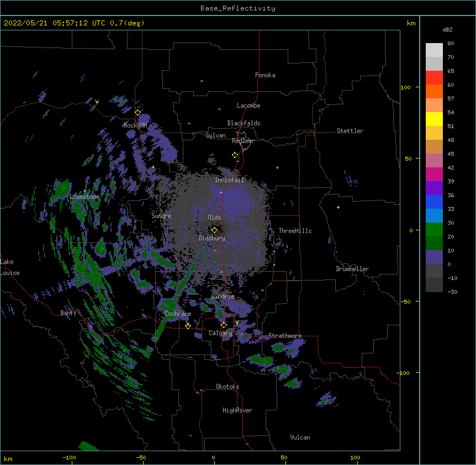Click the 0 tick on the right axis
Screen dimensions: 476x465
click(411, 231)
